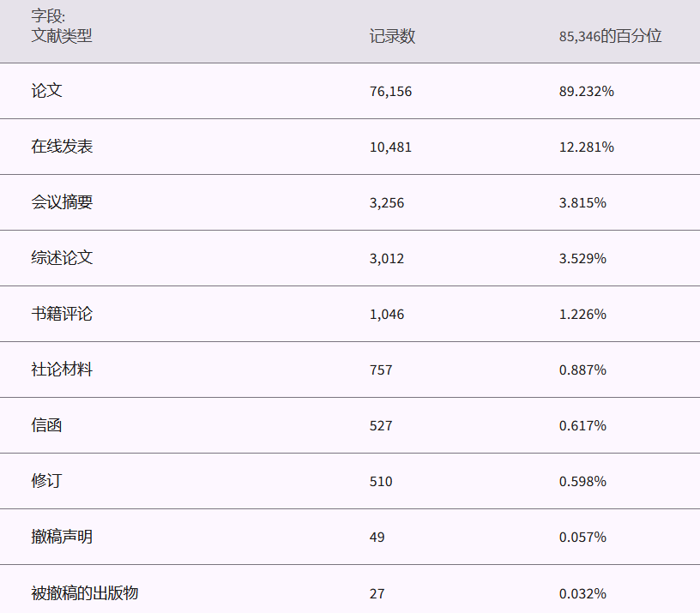Screen dimensions: 700x613
Task: Select the 3.529% percentage cell
Action: (x=582, y=258)
